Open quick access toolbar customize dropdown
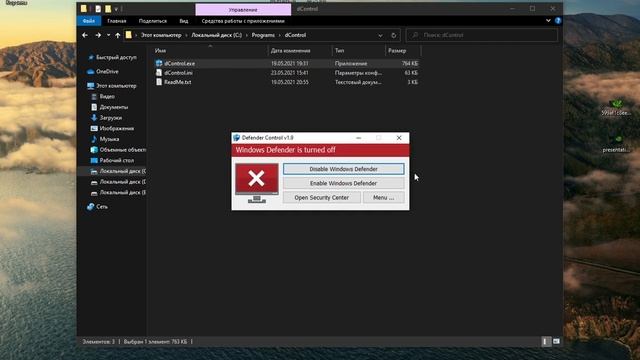Screen dimensions: 640x360 (116, 9)
